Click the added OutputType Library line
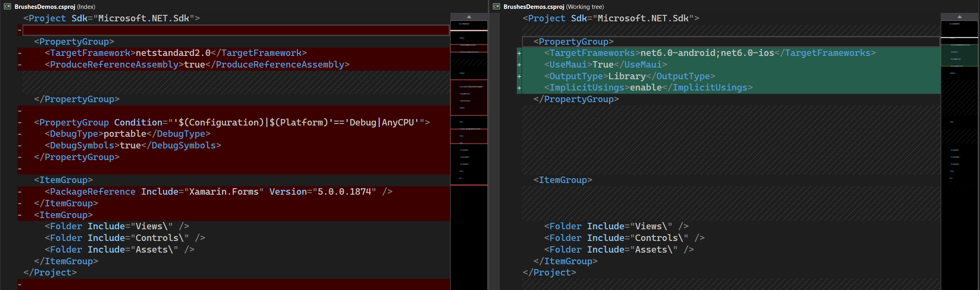 pyautogui.click(x=630, y=76)
